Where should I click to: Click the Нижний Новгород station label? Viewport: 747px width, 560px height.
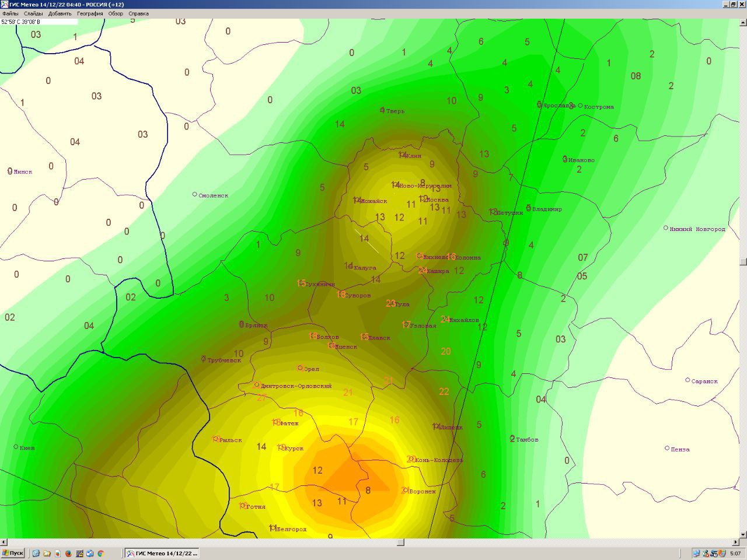(x=697, y=229)
